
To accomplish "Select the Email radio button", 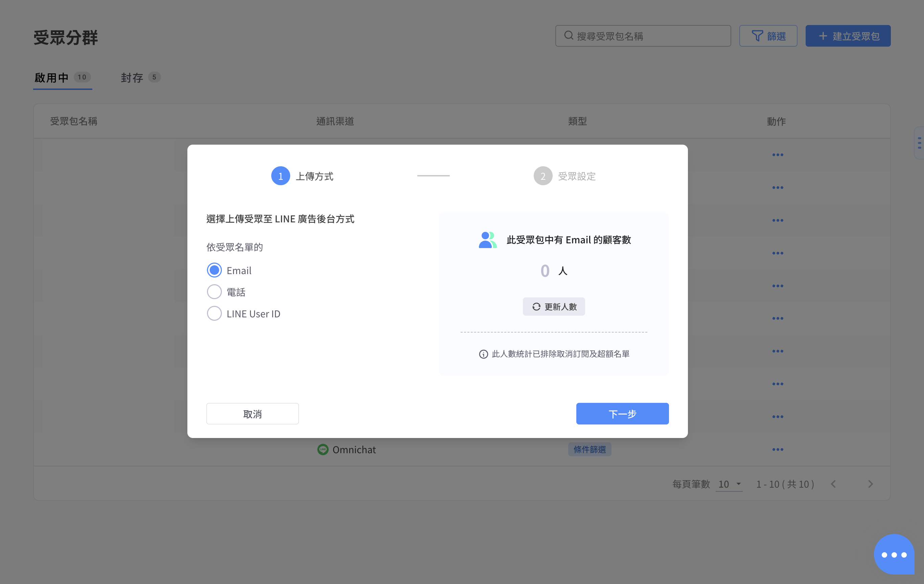I will click(214, 270).
